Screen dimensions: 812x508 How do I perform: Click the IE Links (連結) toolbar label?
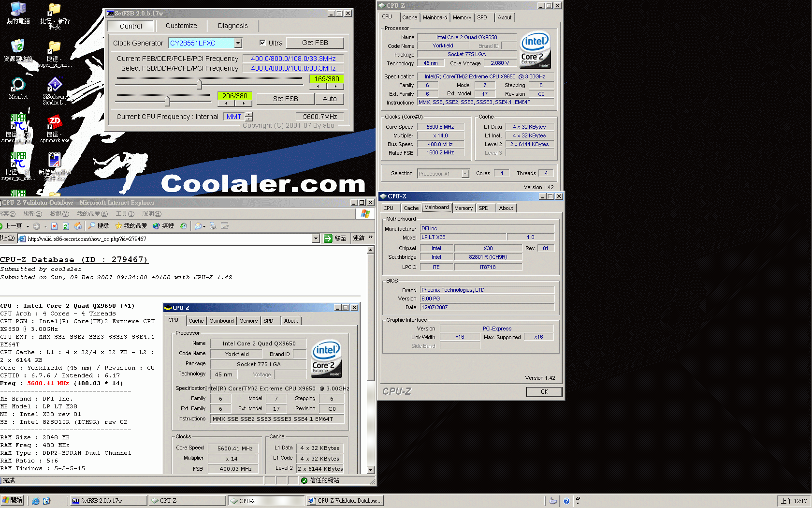pyautogui.click(x=359, y=238)
